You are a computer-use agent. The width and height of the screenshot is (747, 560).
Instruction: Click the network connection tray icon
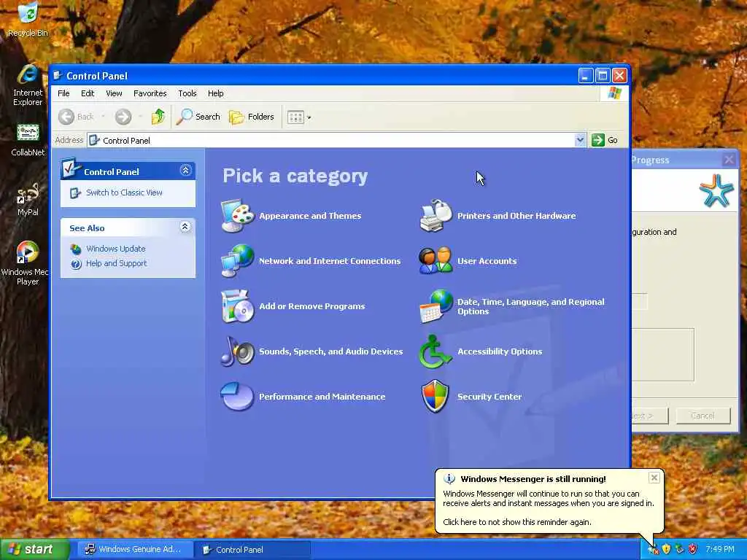point(679,550)
